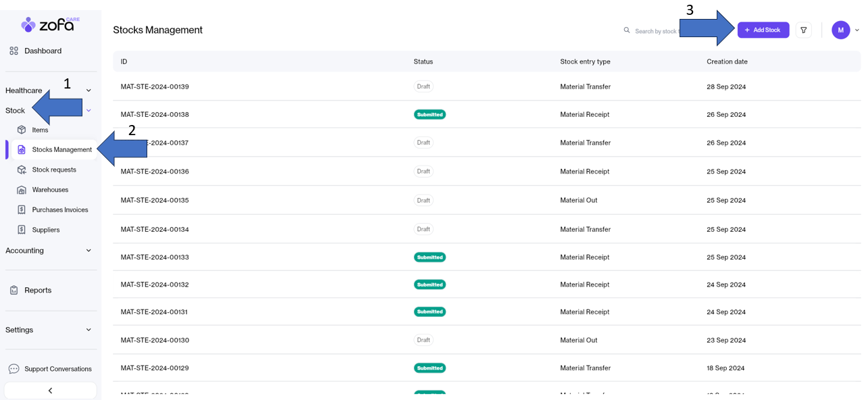
Task: Click the Purchases Invoices icon
Action: 22,210
